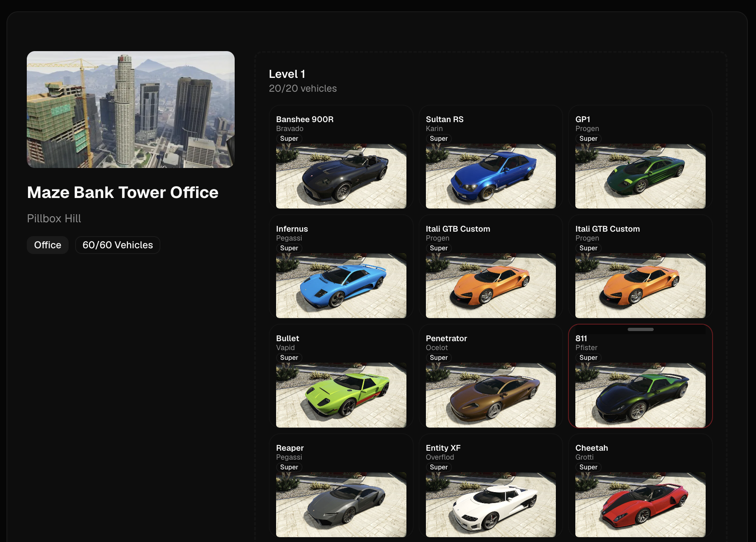
Task: Select the Office tag
Action: [48, 245]
